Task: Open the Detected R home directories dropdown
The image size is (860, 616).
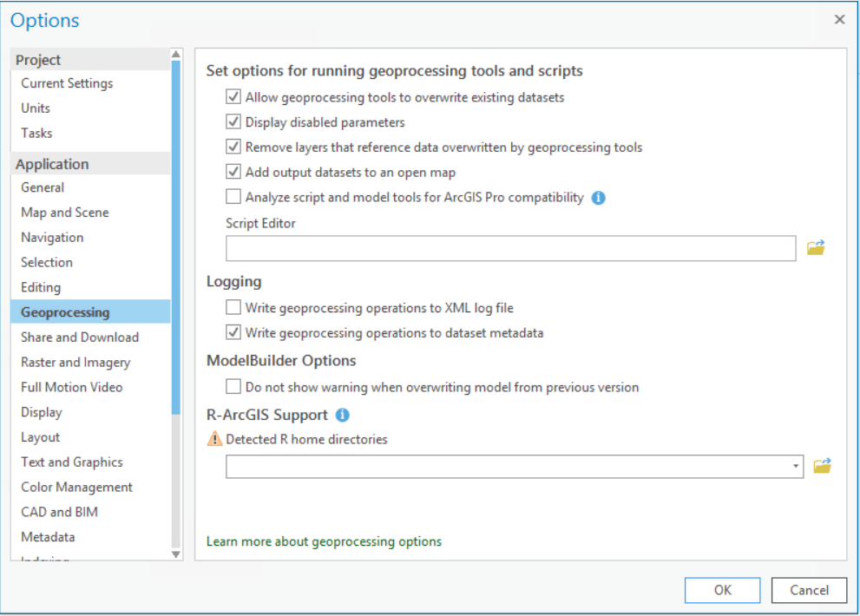Action: click(796, 467)
